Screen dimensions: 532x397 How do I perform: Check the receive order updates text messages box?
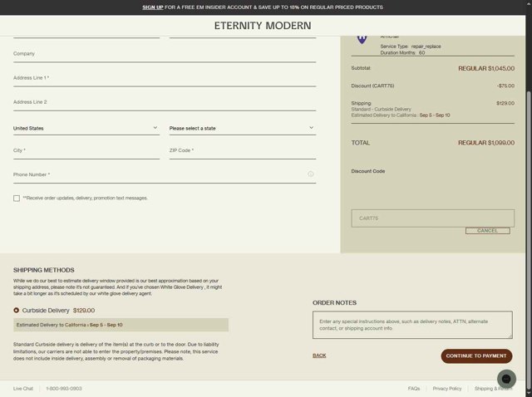pyautogui.click(x=17, y=198)
